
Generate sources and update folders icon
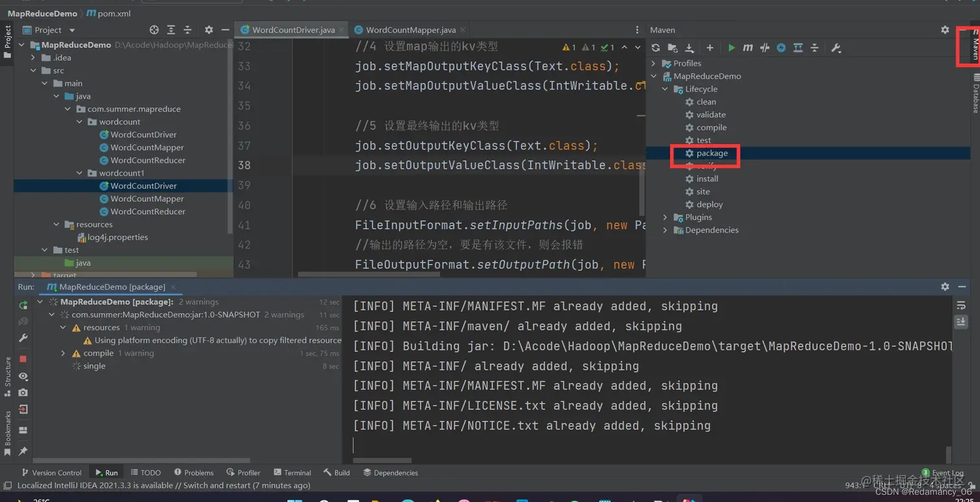click(673, 48)
